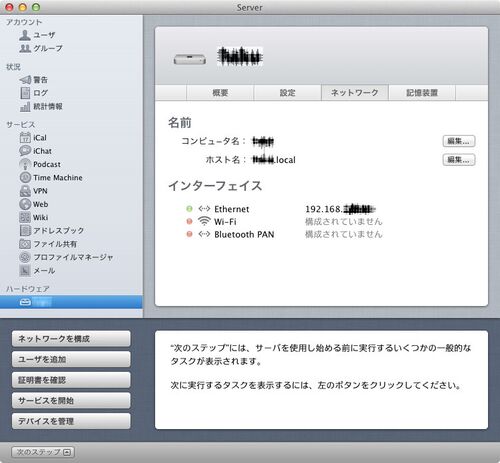Click the Mac mini image in header
500x463 pixels.
(190, 60)
